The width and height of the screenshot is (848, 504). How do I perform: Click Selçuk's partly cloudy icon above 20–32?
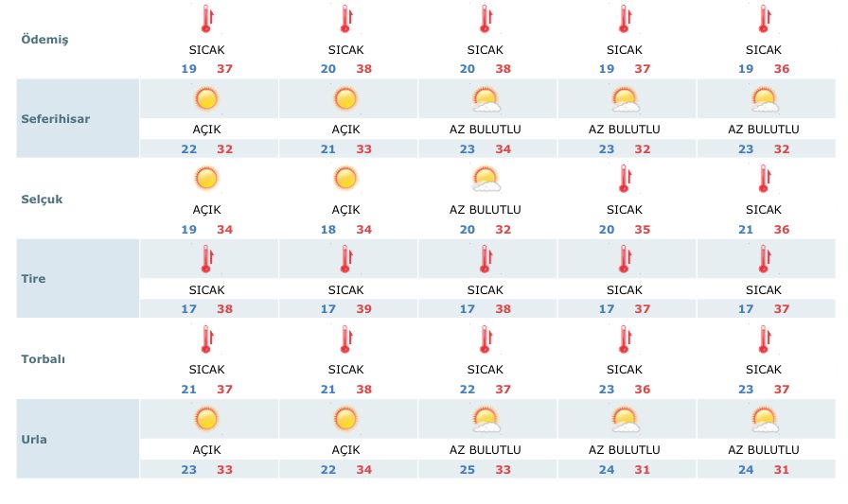click(x=486, y=178)
